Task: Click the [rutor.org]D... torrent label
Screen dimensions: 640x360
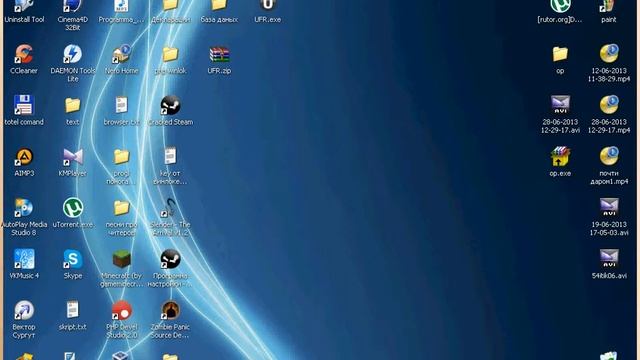Action: (x=560, y=20)
